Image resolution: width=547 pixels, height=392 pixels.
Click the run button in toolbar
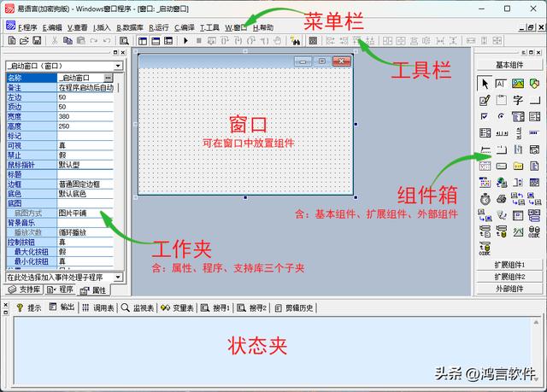pos(187,40)
